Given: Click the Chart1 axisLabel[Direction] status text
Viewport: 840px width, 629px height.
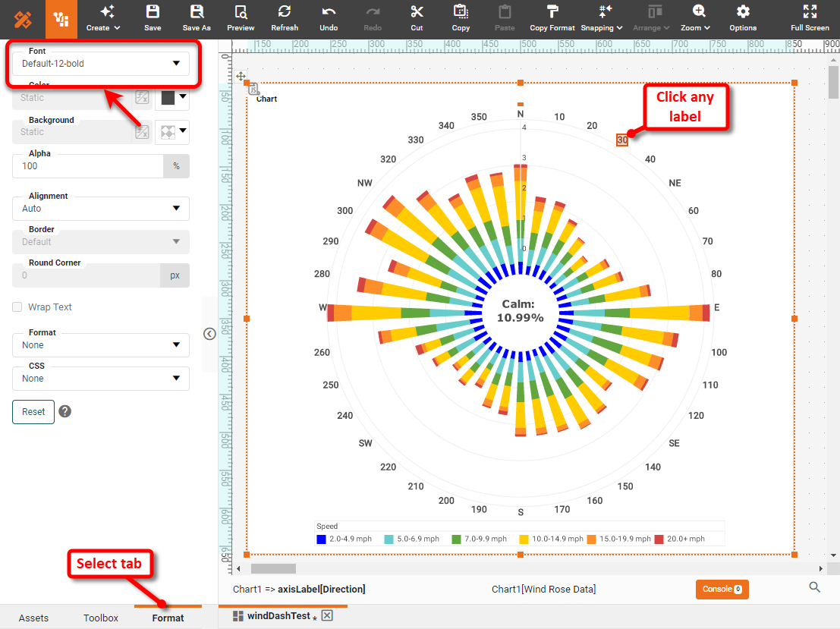Looking at the screenshot, I should (x=299, y=590).
